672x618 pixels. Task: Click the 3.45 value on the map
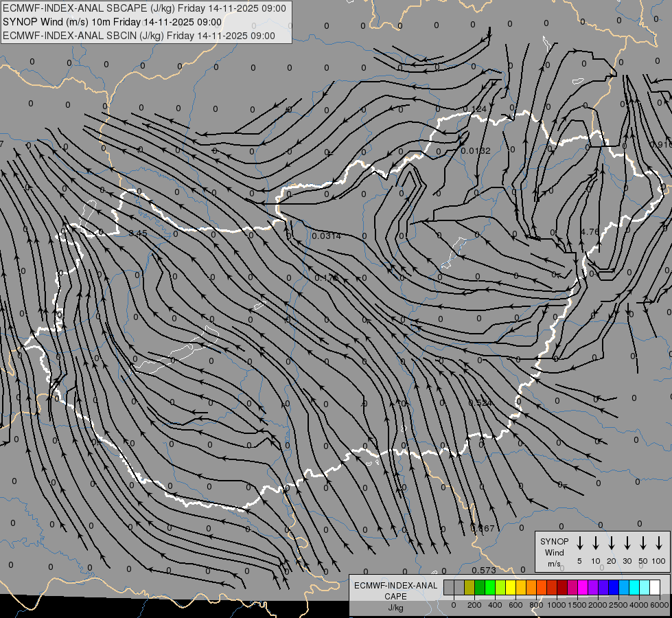138,233
